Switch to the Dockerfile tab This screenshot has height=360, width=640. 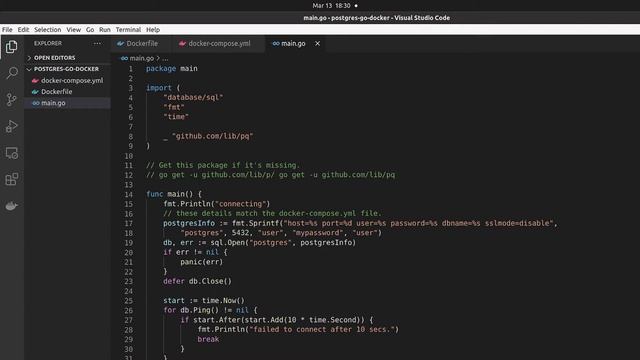click(141, 43)
